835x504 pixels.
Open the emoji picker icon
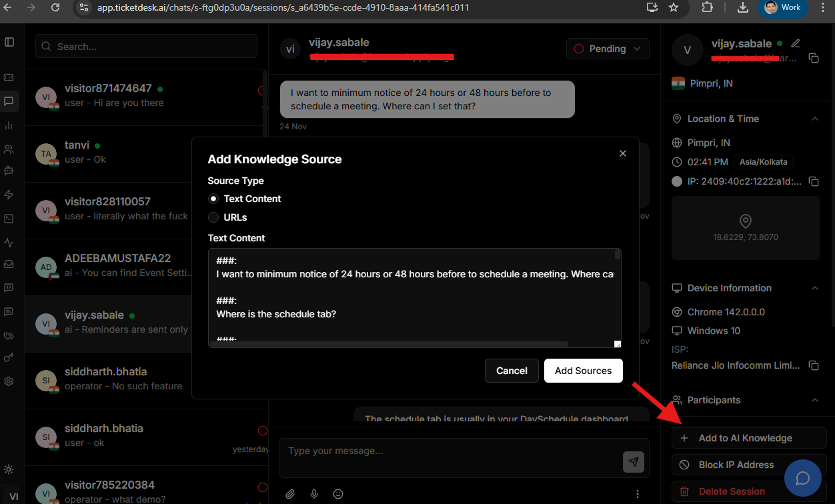(338, 494)
